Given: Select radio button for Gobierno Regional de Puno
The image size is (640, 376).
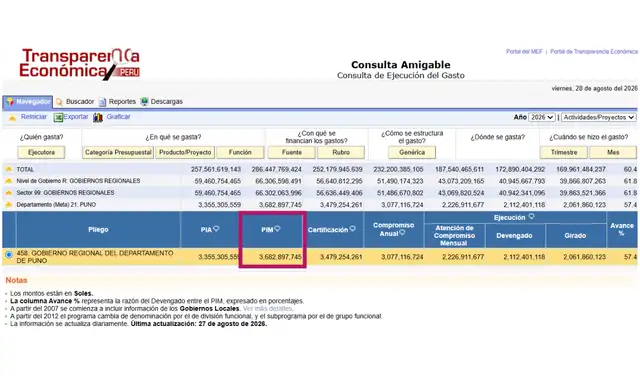Looking at the screenshot, I should point(9,255).
